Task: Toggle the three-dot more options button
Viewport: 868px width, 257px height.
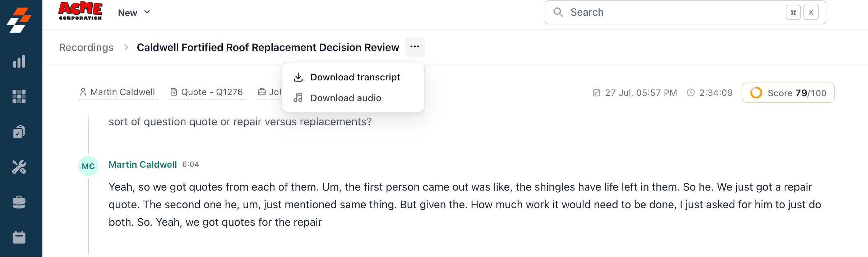Action: 415,47
